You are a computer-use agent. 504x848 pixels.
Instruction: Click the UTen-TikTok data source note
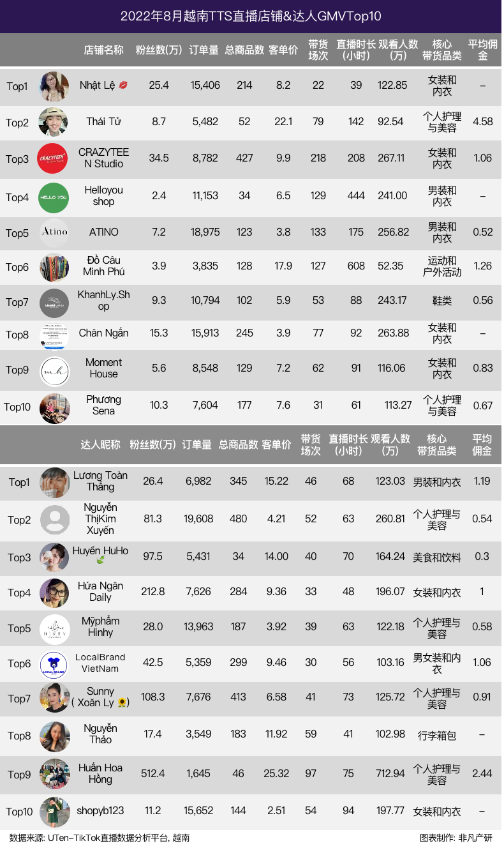point(100,838)
